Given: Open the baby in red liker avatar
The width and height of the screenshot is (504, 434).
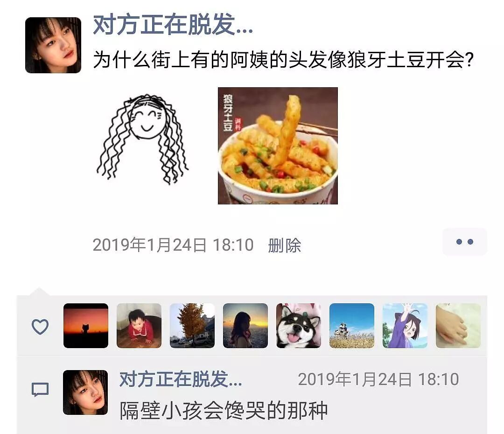Looking at the screenshot, I should coord(139,326).
